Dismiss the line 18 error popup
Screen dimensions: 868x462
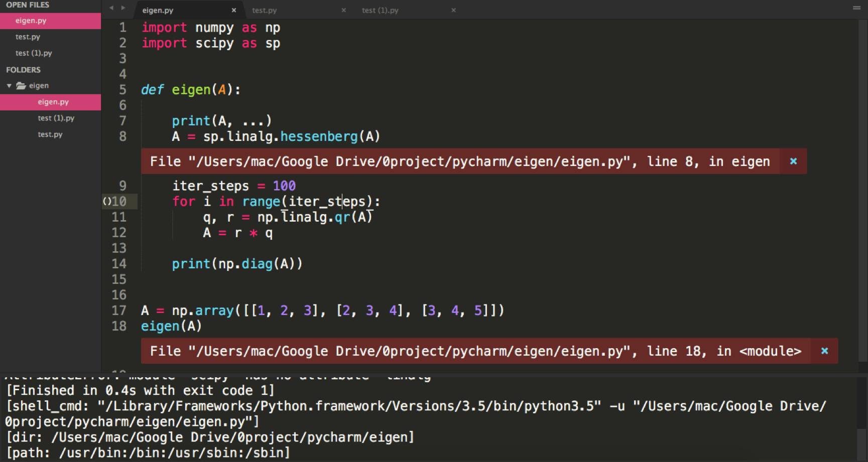[x=824, y=351]
